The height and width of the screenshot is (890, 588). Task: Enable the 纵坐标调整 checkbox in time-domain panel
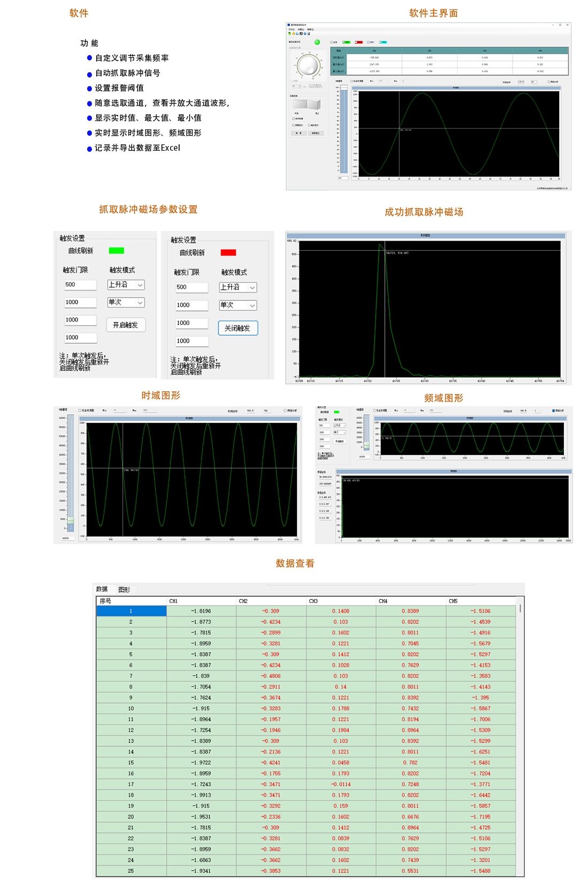point(80,411)
